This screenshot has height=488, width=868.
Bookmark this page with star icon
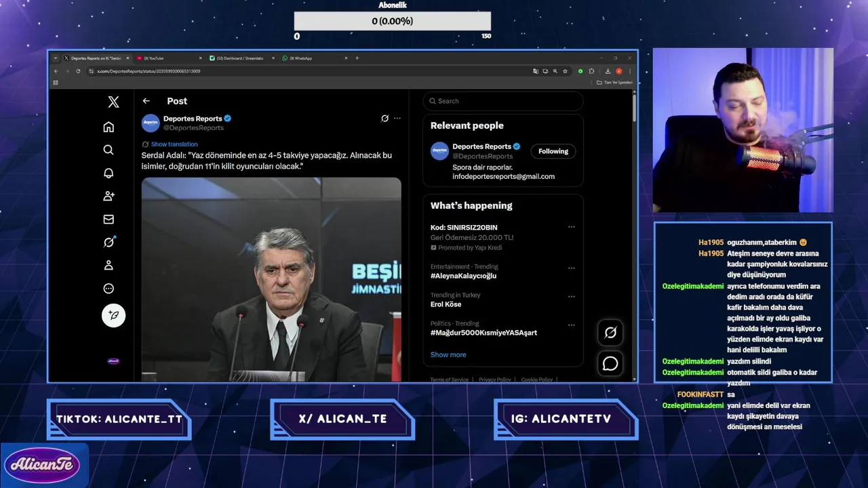point(565,71)
